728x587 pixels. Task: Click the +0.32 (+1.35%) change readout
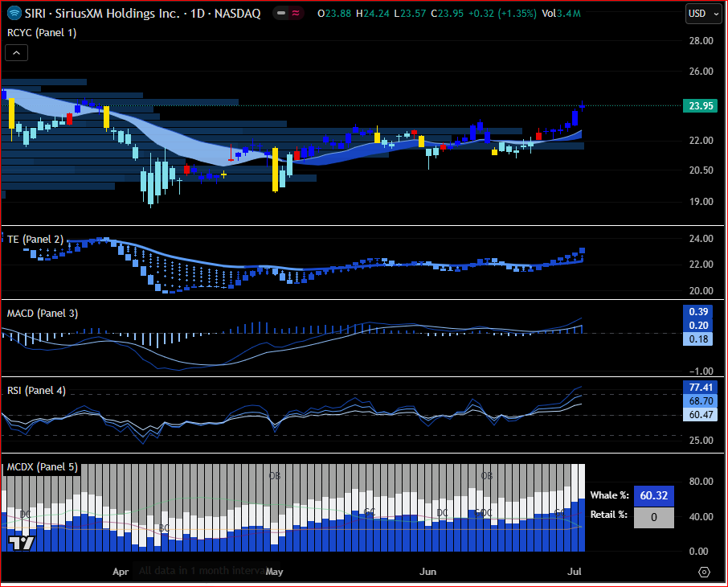pyautogui.click(x=502, y=14)
